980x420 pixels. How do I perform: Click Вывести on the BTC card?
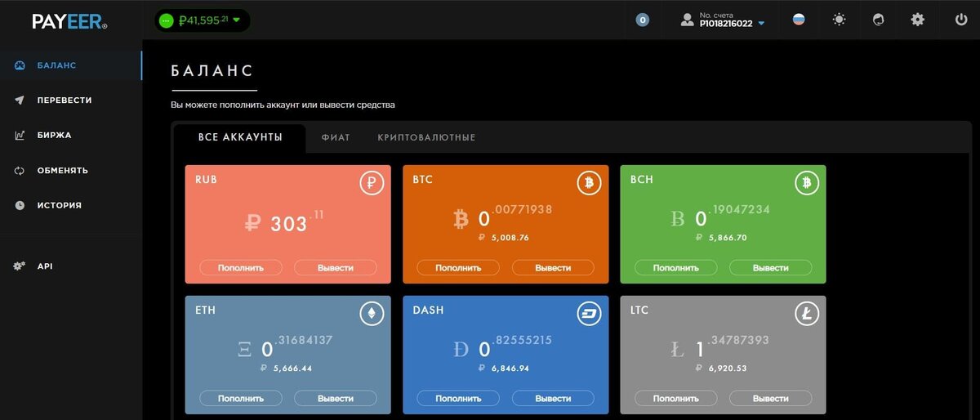coord(553,268)
